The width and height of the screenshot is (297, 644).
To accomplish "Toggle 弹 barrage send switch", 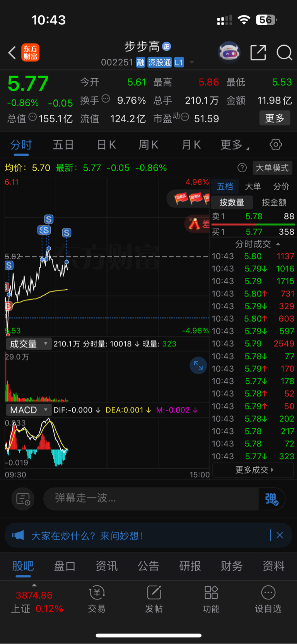I will 272,499.
